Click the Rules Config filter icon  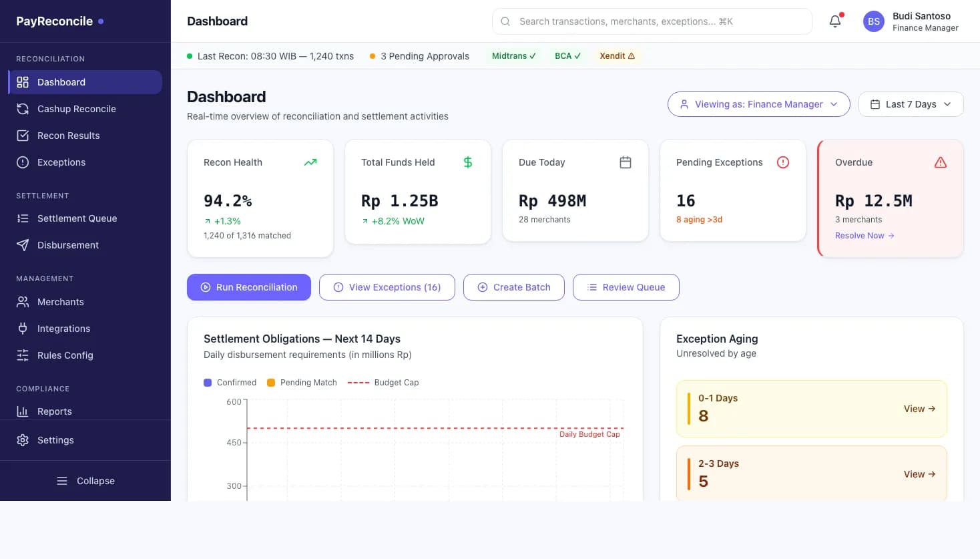[x=22, y=355]
